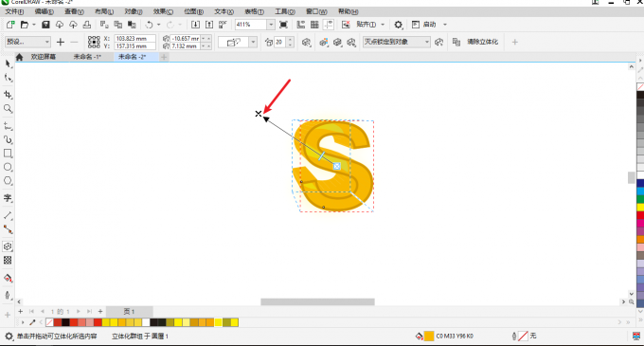Expand the Undo history dropdown arrow
This screenshot has width=644, height=346.
tap(158, 25)
